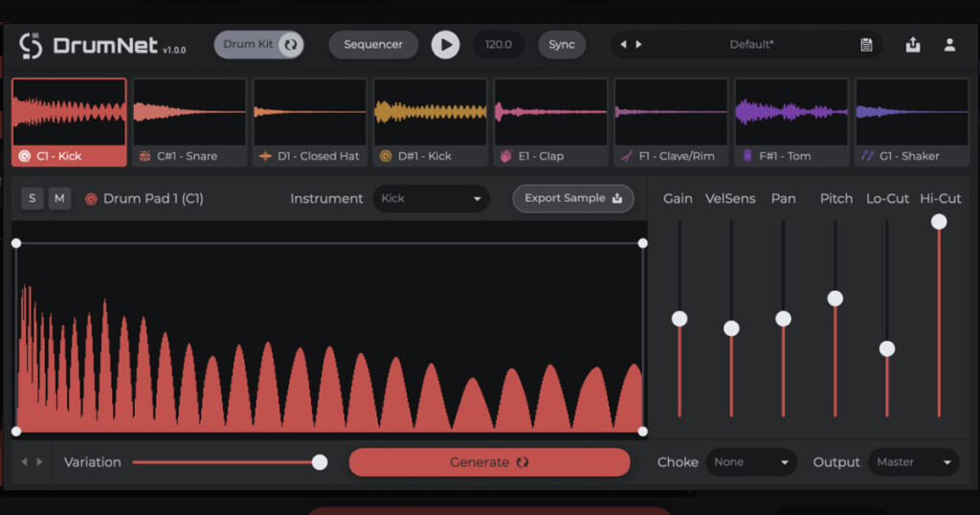The height and width of the screenshot is (515, 980).
Task: Open the Instrument dropdown showing Kick
Action: [432, 199]
